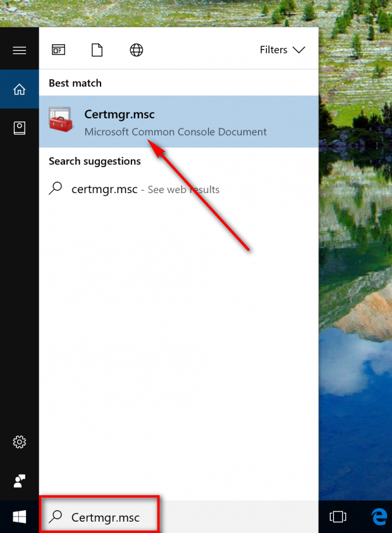Viewport: 392px width, 533px height.
Task: Click the Best match heading
Action: 75,83
